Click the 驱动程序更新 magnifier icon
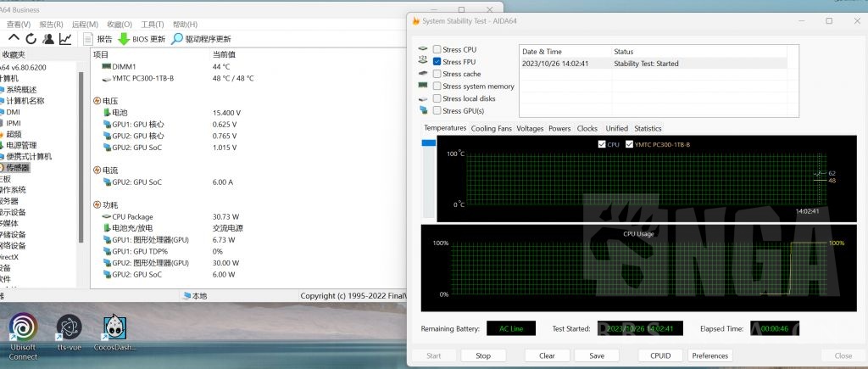This screenshot has width=868, height=369. 177,39
